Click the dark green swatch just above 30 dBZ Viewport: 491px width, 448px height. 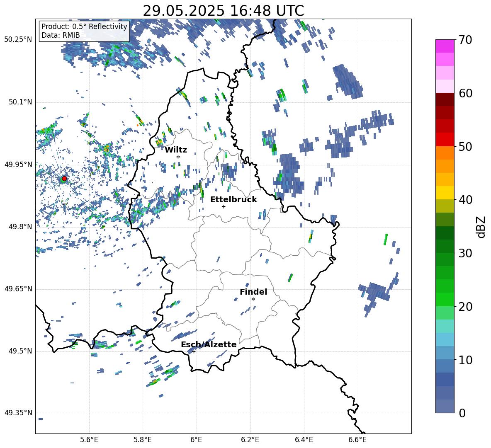[x=445, y=246]
